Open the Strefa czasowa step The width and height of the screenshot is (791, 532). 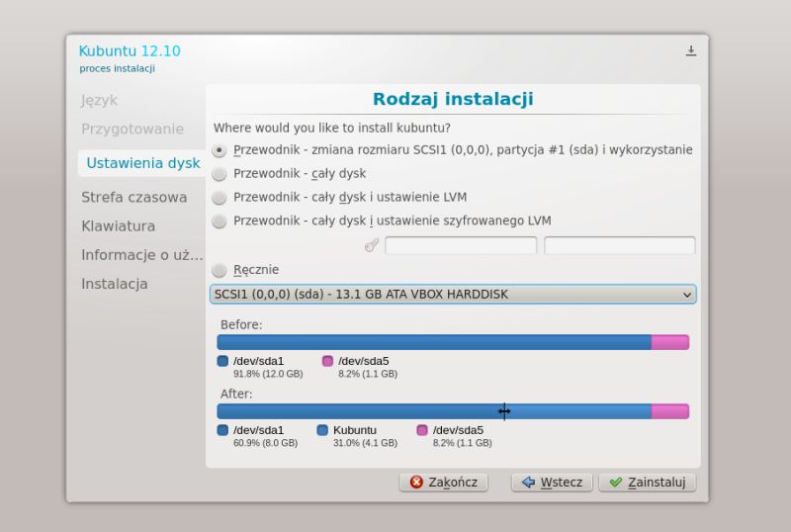134,198
